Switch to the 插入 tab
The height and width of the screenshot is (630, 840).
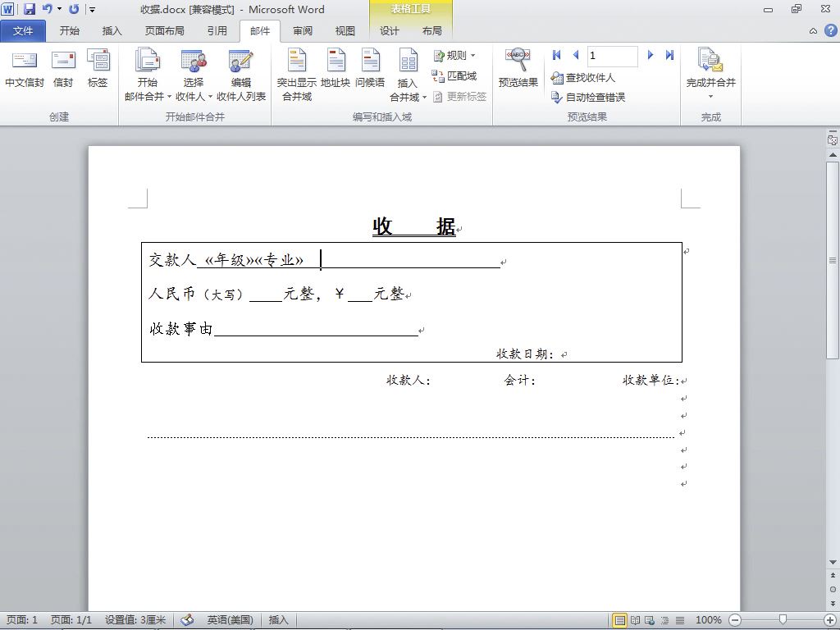click(112, 31)
